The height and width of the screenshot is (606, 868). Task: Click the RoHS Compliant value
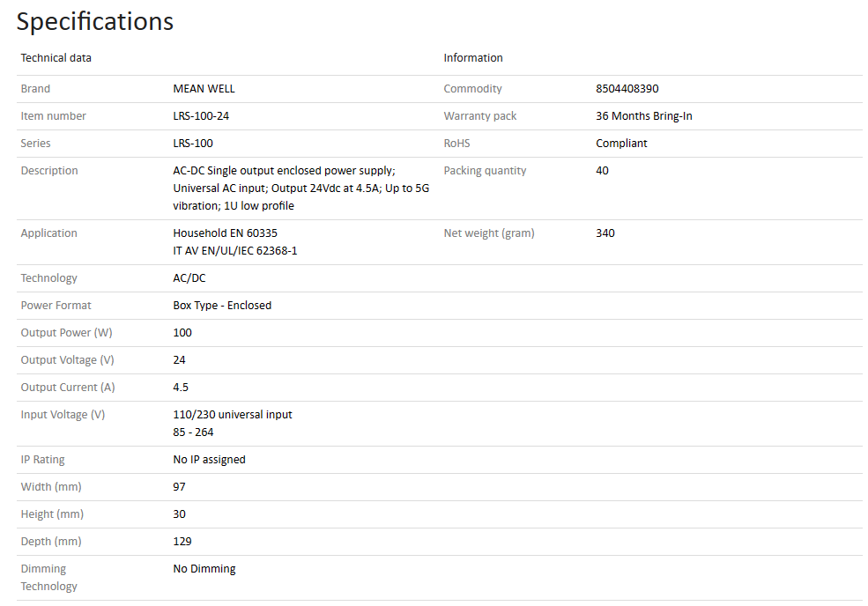tap(621, 144)
